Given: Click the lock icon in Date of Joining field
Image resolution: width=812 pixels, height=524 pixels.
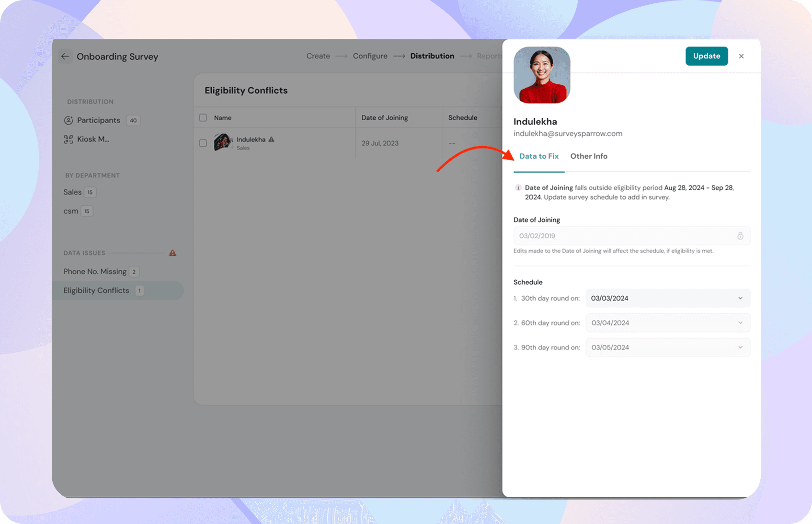Looking at the screenshot, I should point(740,236).
